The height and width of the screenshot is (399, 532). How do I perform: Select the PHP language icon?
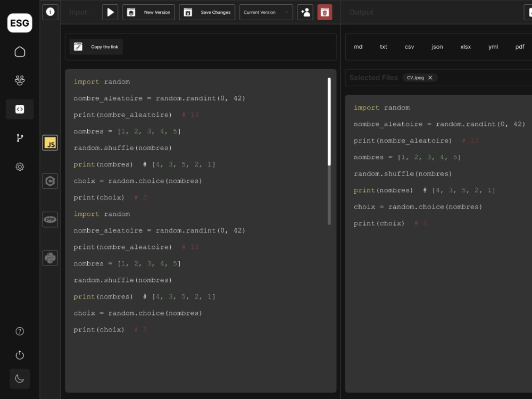click(x=50, y=220)
